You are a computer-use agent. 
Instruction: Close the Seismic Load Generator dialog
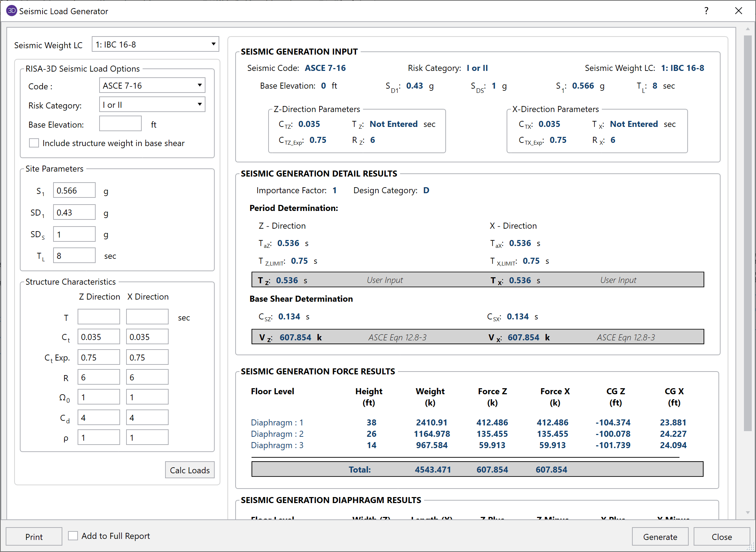tap(738, 11)
